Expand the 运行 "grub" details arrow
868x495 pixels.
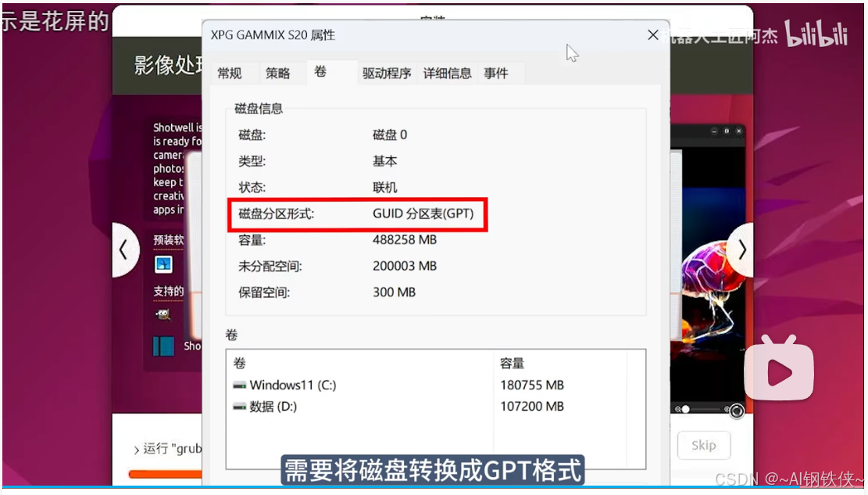[136, 450]
